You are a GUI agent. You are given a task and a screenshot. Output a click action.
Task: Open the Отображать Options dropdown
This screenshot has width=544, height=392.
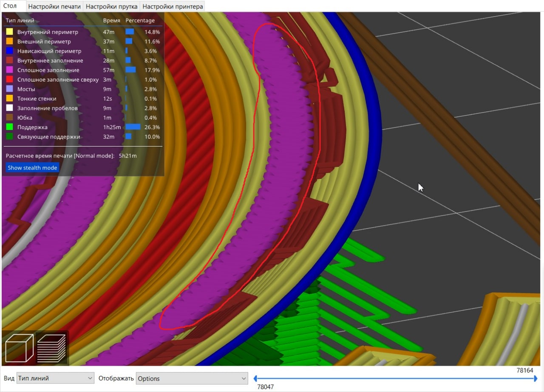pos(192,378)
